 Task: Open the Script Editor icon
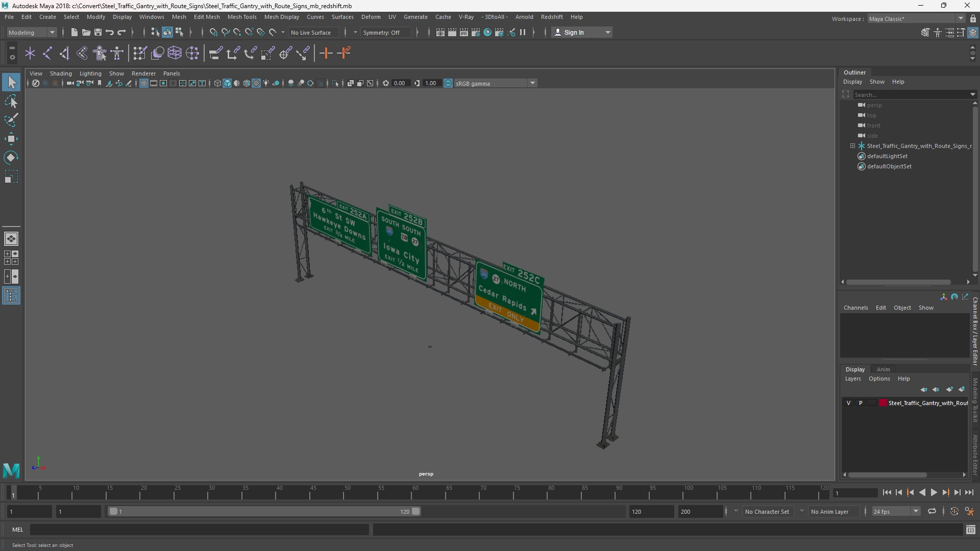(x=970, y=530)
